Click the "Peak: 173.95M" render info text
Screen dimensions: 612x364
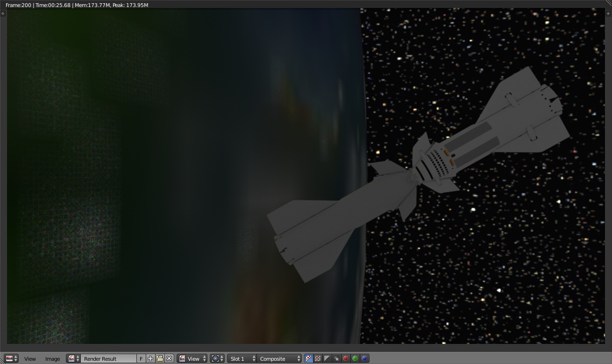coord(130,5)
